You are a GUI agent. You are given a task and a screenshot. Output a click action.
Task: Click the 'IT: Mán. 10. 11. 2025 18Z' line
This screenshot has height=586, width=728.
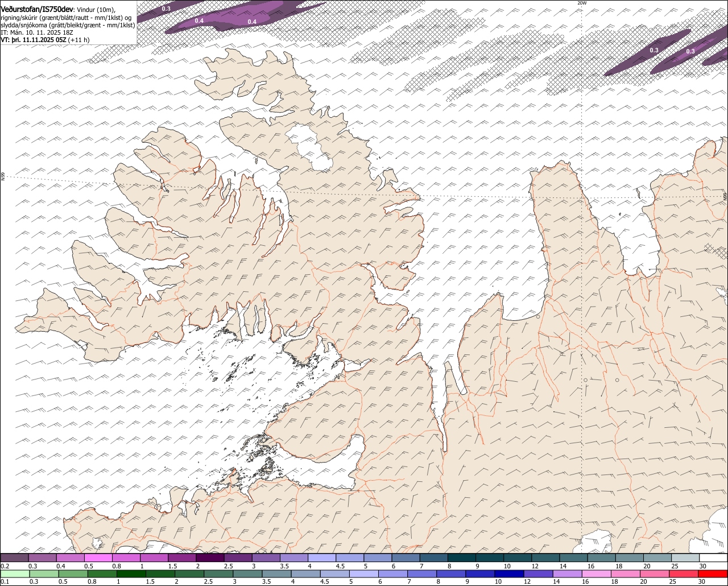(37, 32)
